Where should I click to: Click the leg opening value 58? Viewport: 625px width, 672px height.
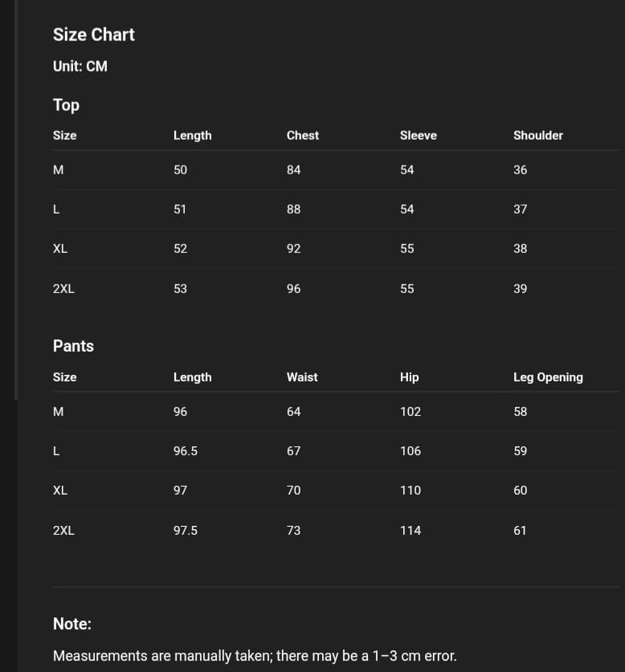pyautogui.click(x=521, y=412)
